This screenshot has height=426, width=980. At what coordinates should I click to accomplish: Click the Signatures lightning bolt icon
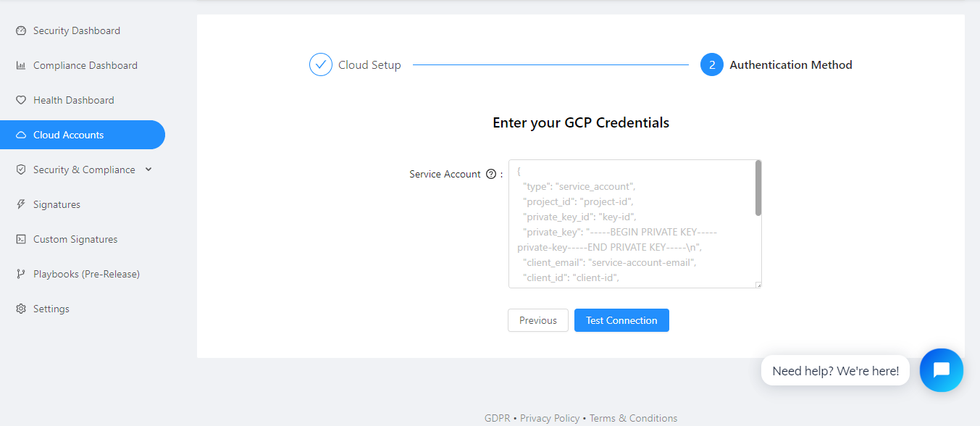(x=21, y=205)
